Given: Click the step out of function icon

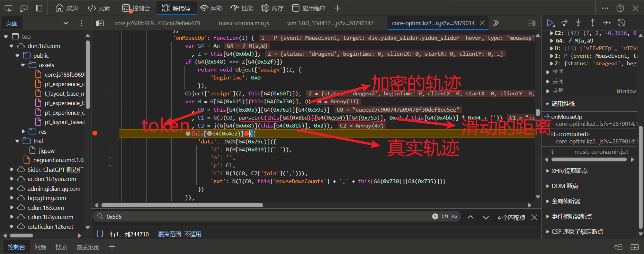Looking at the screenshot, I should pos(592,23).
